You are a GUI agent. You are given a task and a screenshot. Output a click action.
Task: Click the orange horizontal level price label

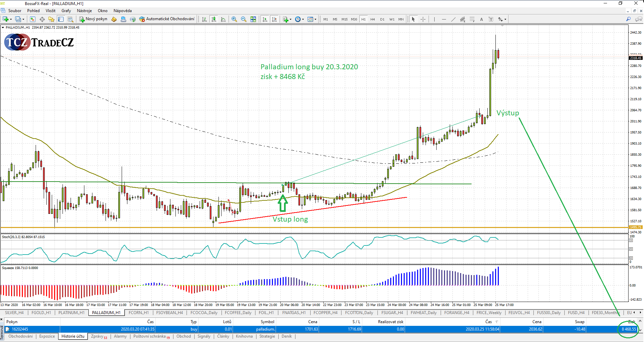pos(635,227)
